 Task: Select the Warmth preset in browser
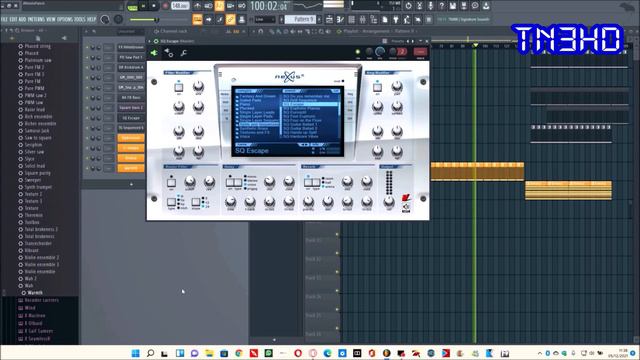35,293
